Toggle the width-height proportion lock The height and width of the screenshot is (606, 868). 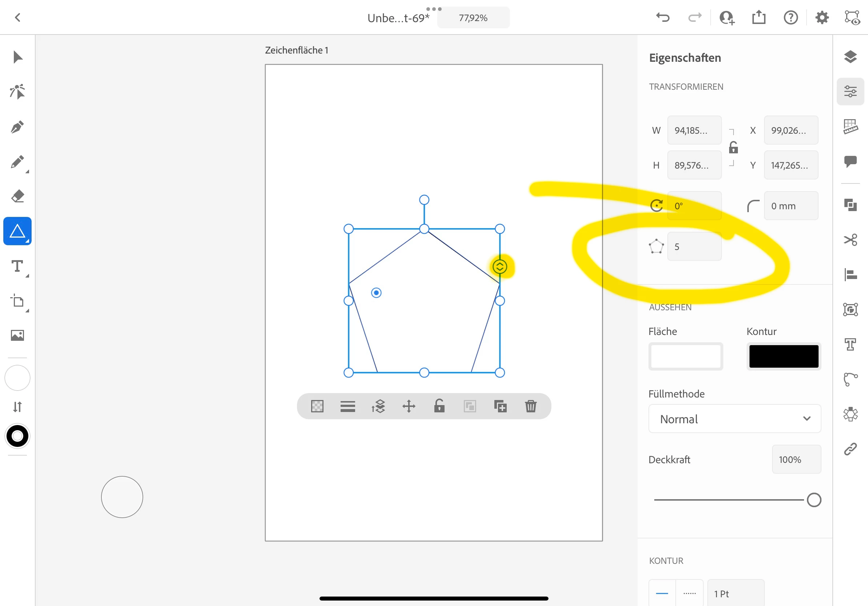pos(733,148)
